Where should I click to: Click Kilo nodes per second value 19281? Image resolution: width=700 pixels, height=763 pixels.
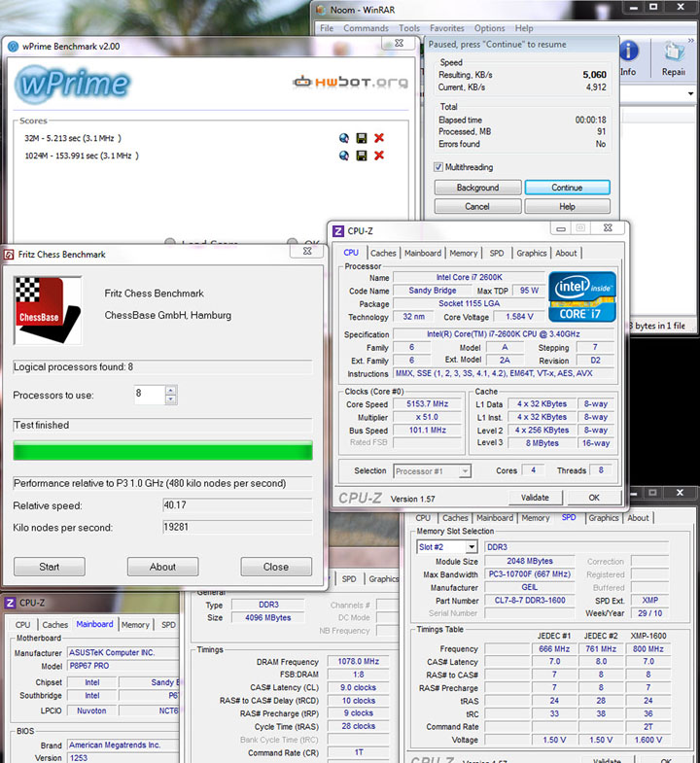(237, 527)
